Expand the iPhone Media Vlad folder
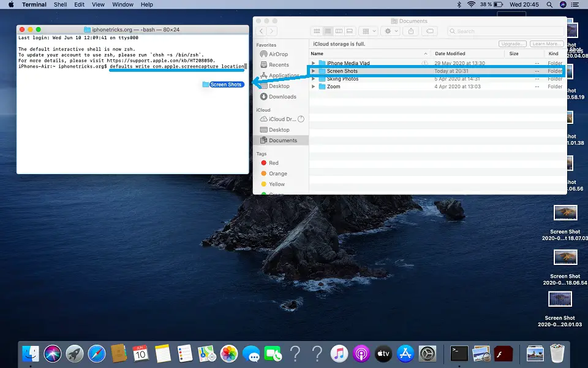 314,63
